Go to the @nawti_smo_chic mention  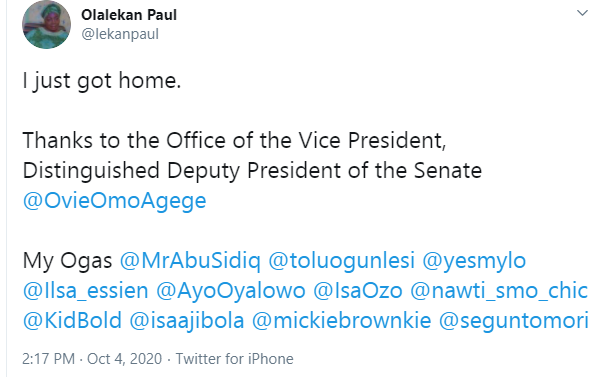(x=499, y=291)
